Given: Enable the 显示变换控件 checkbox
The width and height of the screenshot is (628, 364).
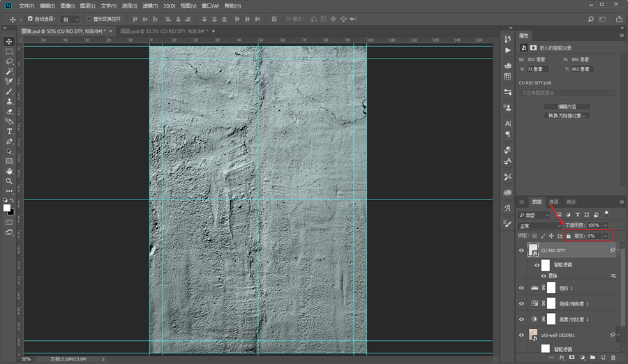Looking at the screenshot, I should [89, 19].
